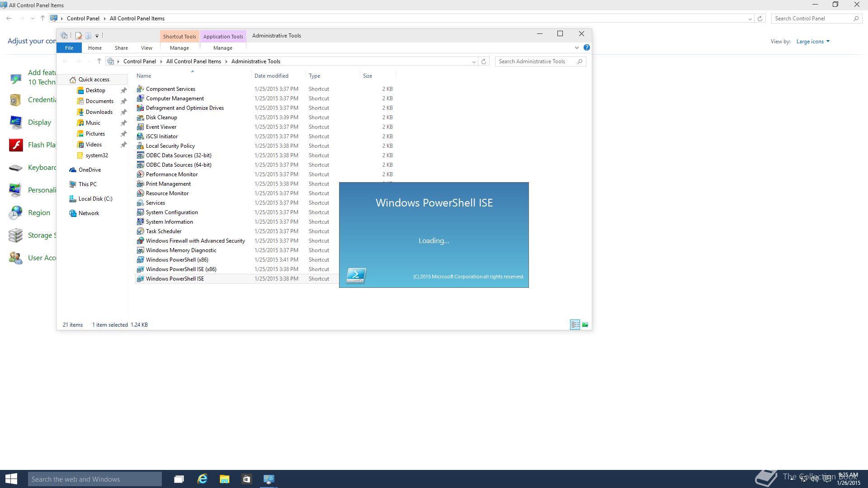Click the Region globe icon in Control Panel

(x=16, y=213)
